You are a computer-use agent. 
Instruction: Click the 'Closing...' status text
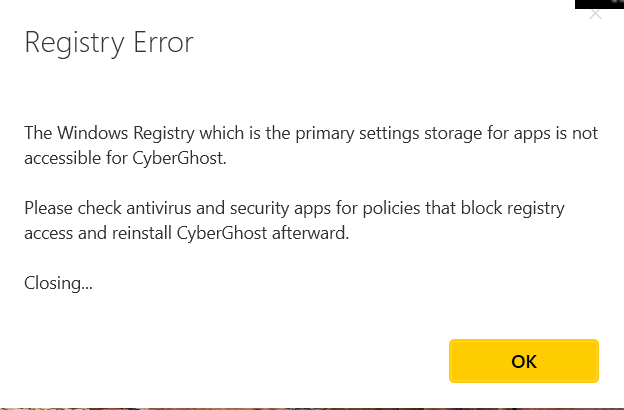[x=58, y=283]
